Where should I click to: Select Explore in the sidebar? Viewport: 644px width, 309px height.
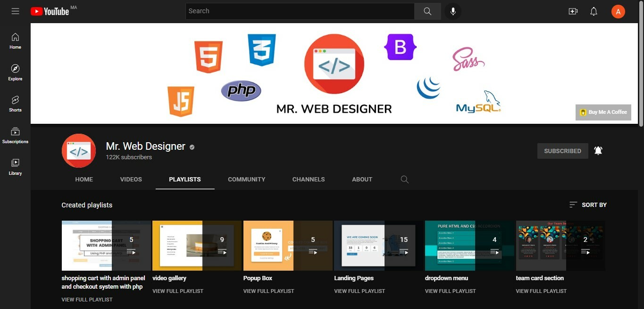[15, 72]
